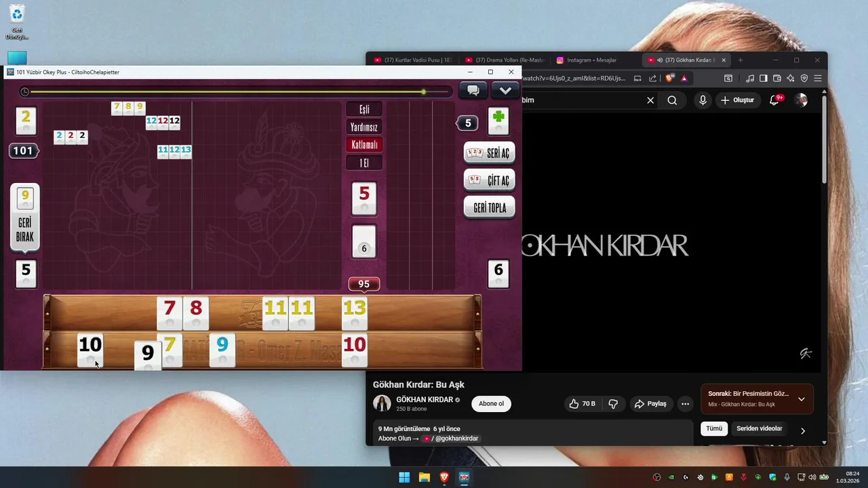Open Windows Start button on taskbar
Image resolution: width=868 pixels, height=488 pixels.
coord(404,477)
